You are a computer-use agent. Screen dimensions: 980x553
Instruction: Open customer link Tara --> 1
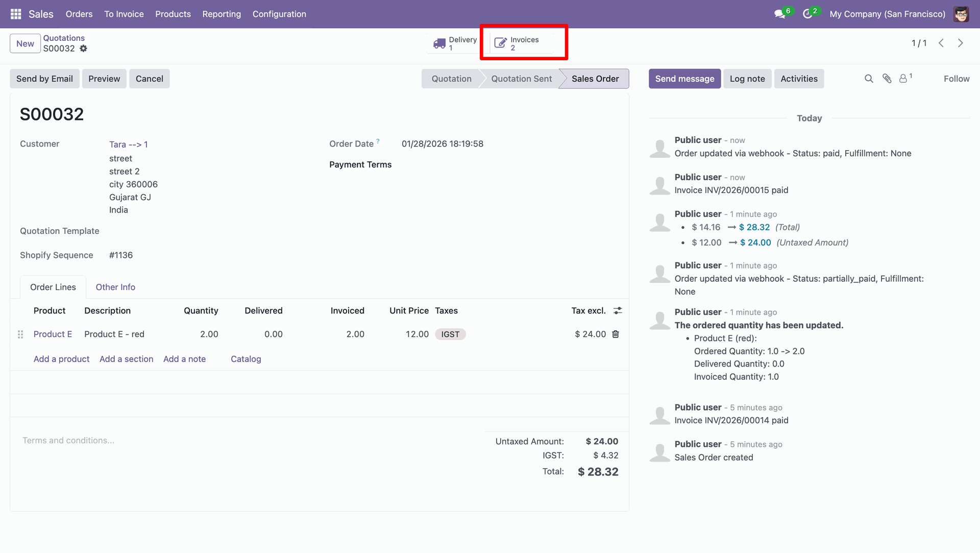click(129, 145)
